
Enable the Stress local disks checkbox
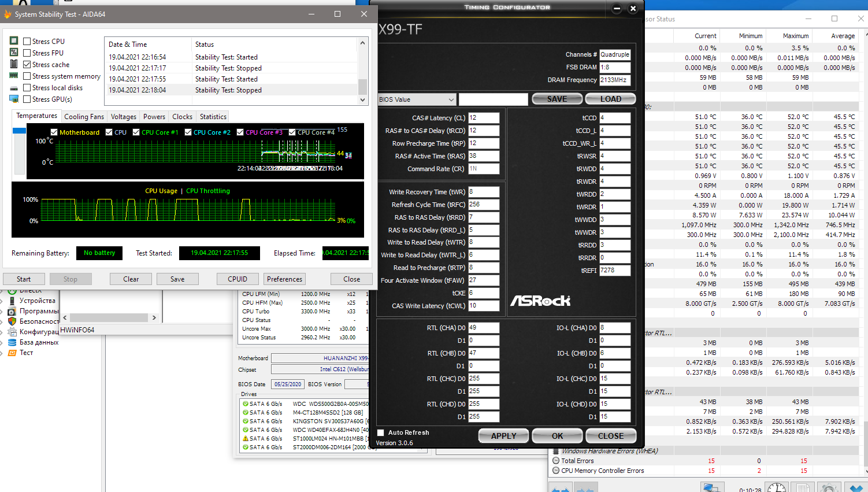[x=27, y=87]
